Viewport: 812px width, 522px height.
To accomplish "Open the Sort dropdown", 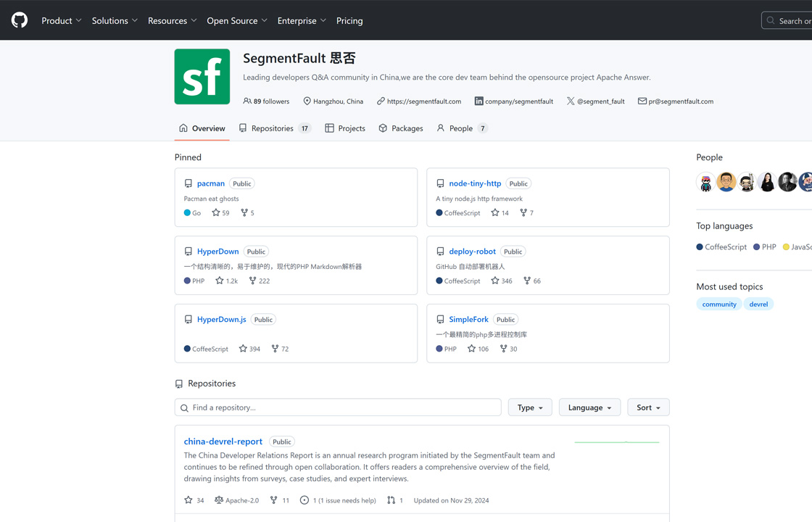I will (648, 407).
